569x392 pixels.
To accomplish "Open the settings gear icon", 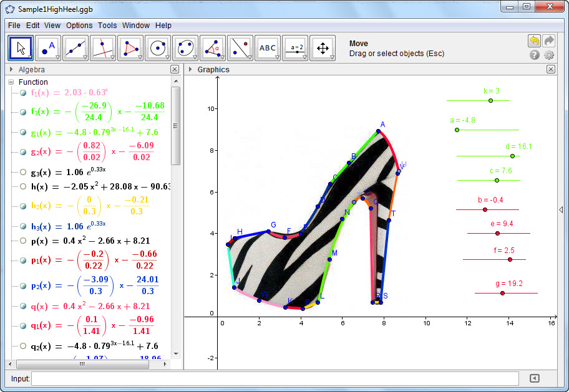I will [x=549, y=55].
